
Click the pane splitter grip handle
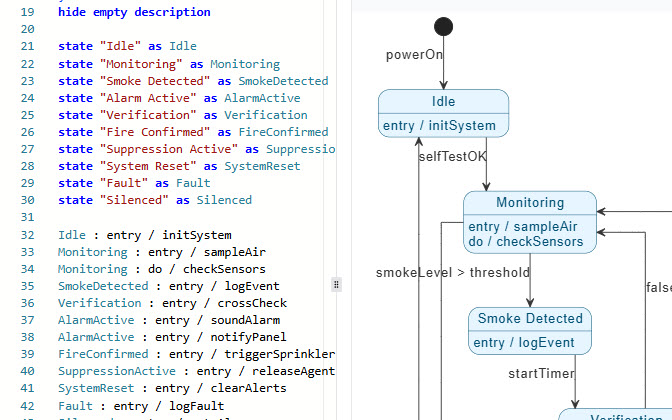coord(336,285)
